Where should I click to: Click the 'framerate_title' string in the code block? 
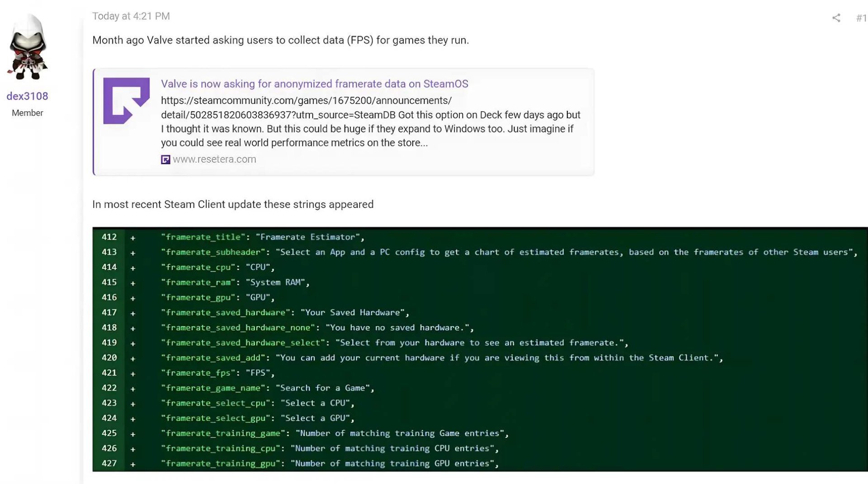tap(202, 237)
